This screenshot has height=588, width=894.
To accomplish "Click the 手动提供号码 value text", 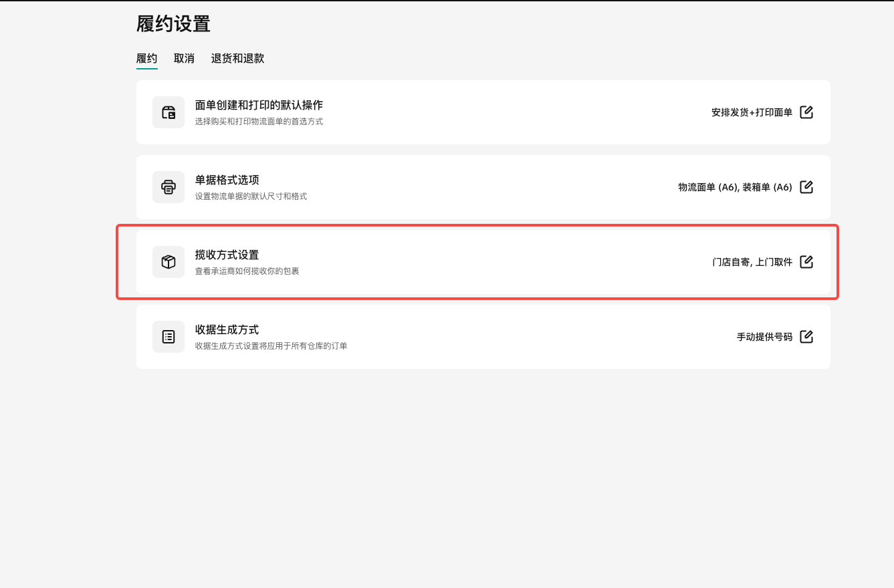I will point(764,337).
